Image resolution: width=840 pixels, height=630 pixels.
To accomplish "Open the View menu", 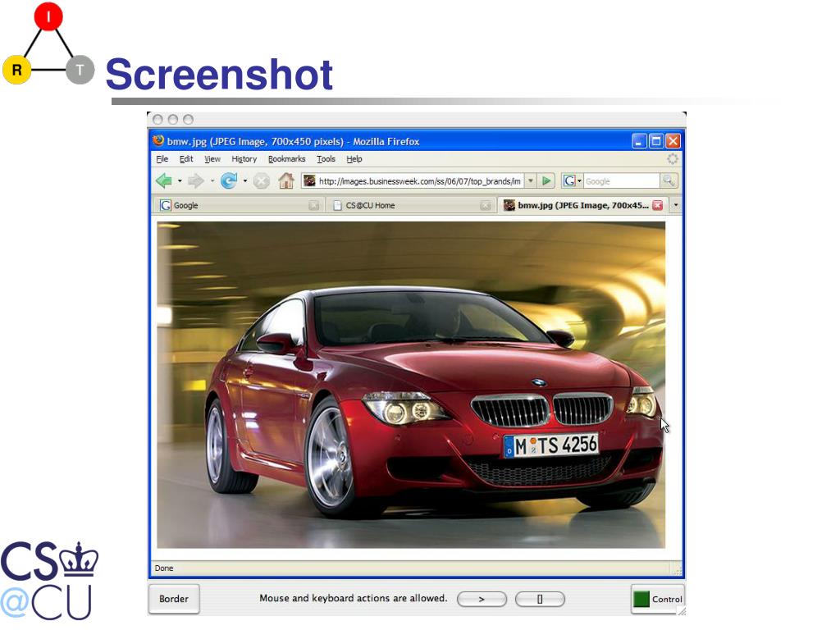I will [212, 158].
